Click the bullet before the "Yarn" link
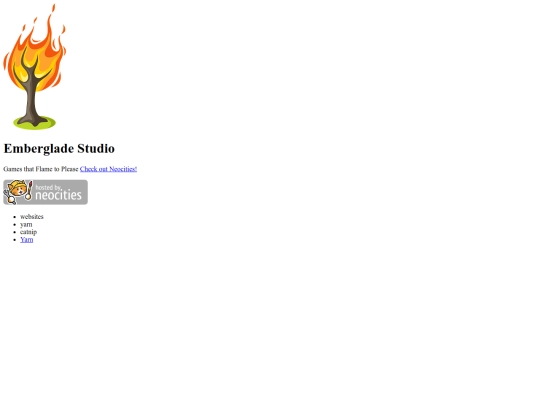This screenshot has width=540, height=405. point(14,240)
